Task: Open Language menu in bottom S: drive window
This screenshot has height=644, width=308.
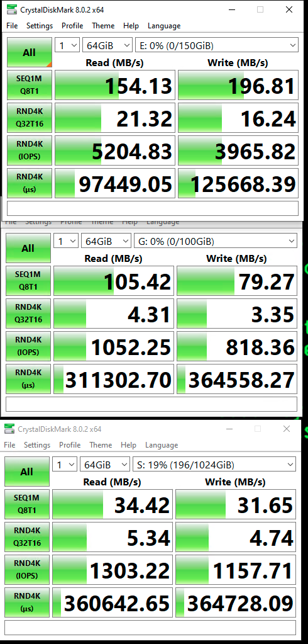Action: [x=162, y=445]
